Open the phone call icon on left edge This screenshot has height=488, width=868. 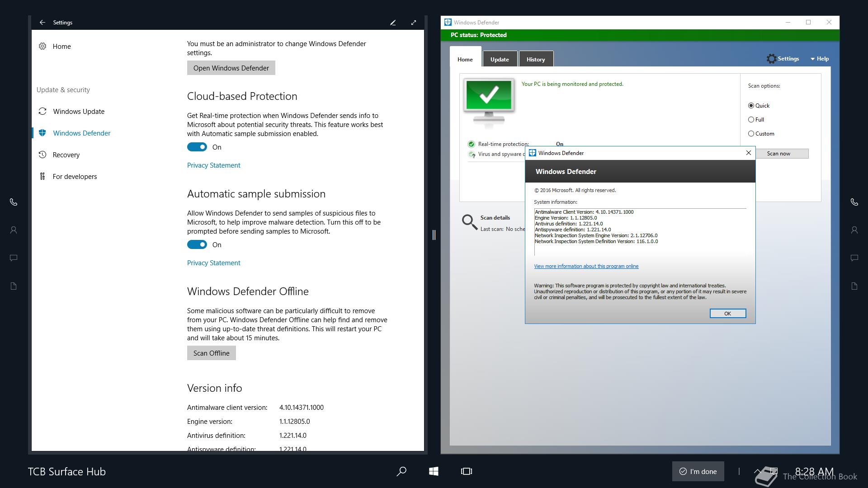coord(14,202)
